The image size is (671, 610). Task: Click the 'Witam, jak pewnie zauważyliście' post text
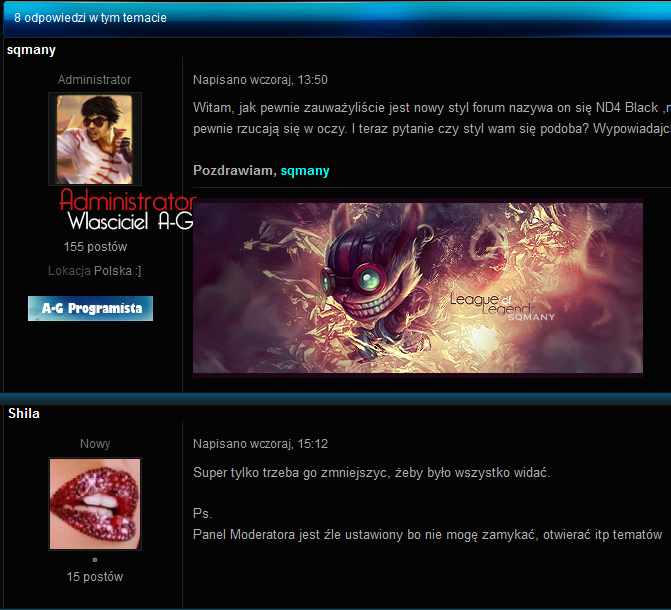[432, 118]
